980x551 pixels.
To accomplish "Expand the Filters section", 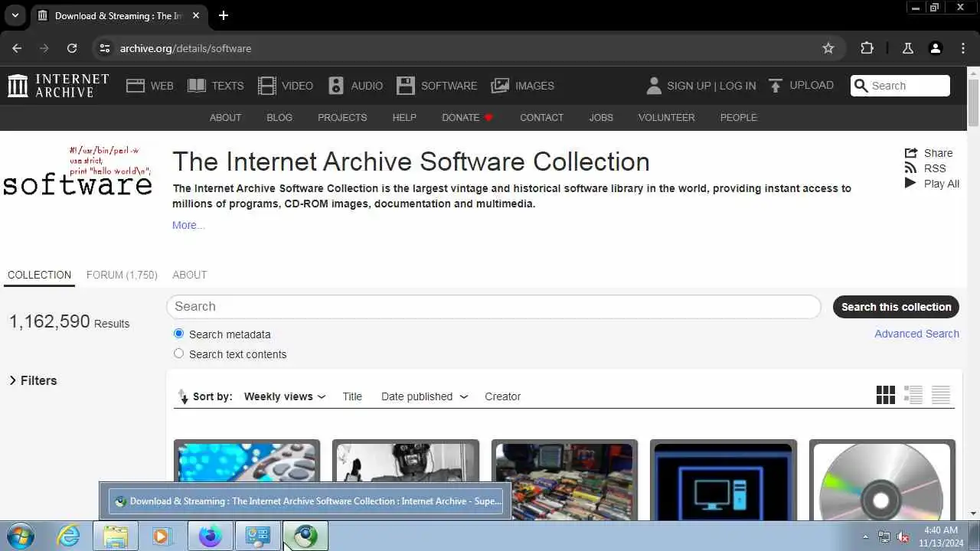I will pos(33,380).
